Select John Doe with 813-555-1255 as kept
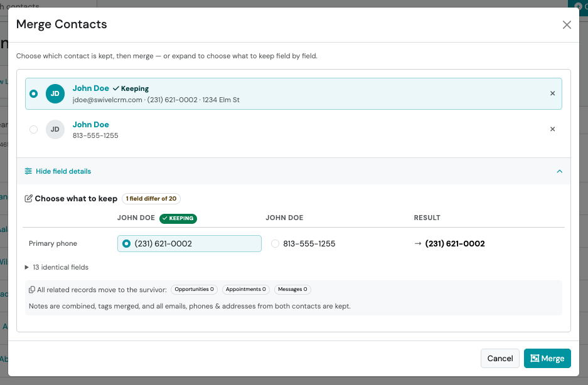 click(x=34, y=129)
